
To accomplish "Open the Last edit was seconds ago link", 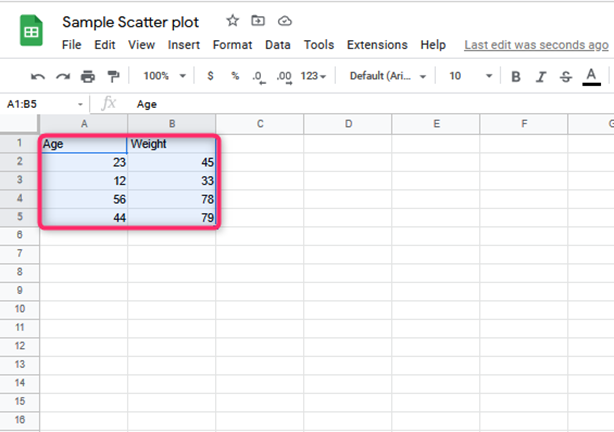I will tap(536, 45).
